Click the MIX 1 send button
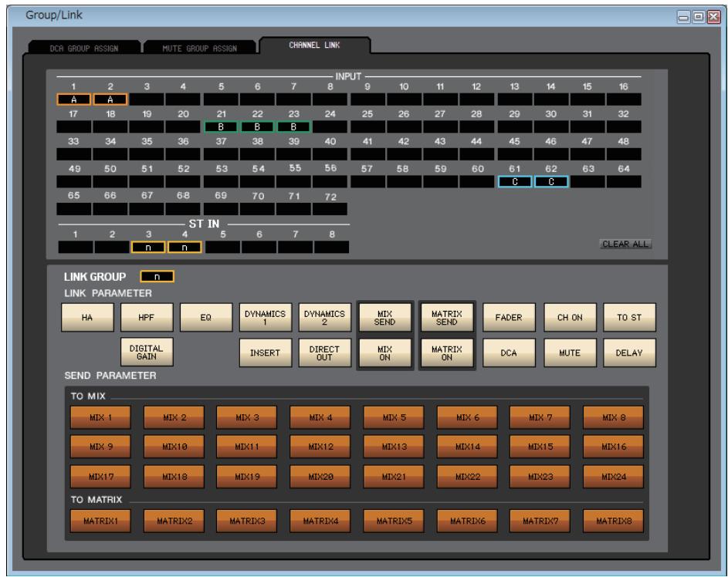Screen dimensions: 728x577 pos(100,417)
